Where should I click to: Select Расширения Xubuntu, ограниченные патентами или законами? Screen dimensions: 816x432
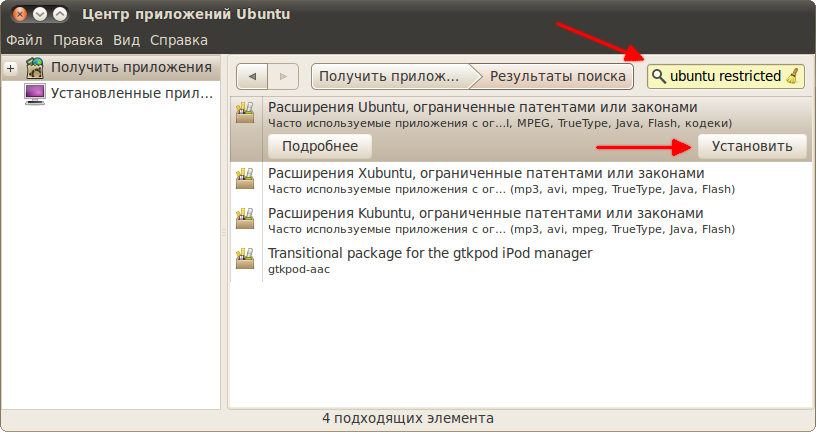point(486,173)
